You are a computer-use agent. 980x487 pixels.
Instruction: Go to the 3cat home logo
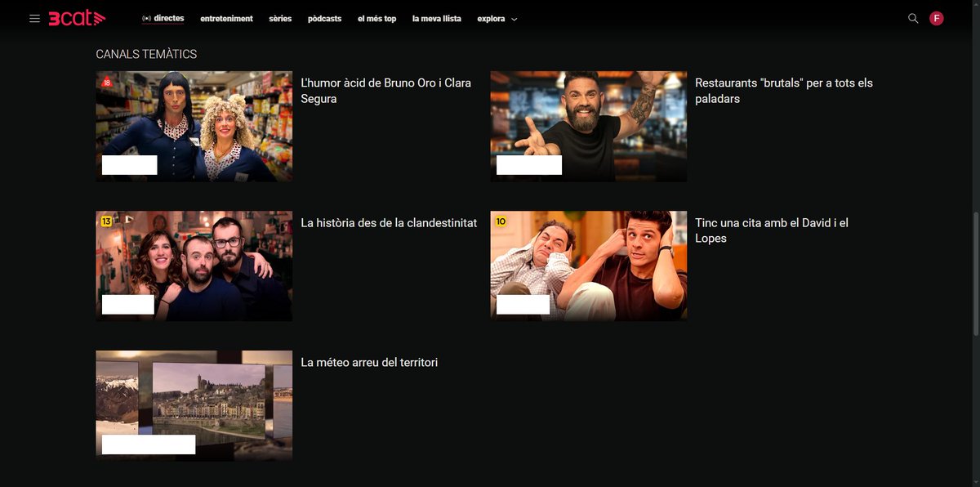(77, 18)
